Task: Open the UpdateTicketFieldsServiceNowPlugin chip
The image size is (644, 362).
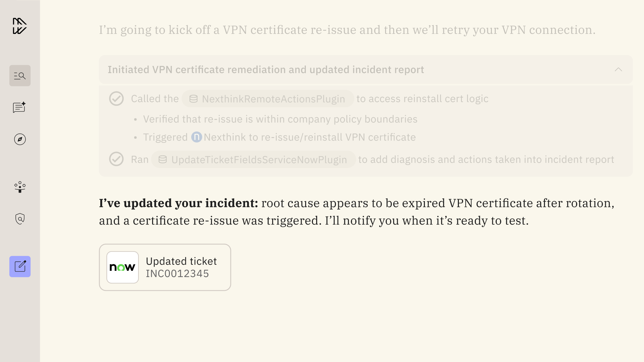Action: 253,159
